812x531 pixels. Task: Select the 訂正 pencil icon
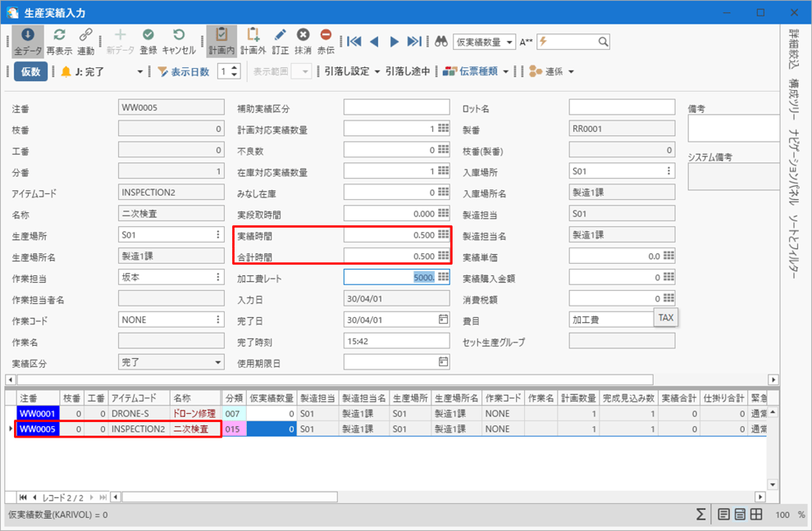[280, 35]
